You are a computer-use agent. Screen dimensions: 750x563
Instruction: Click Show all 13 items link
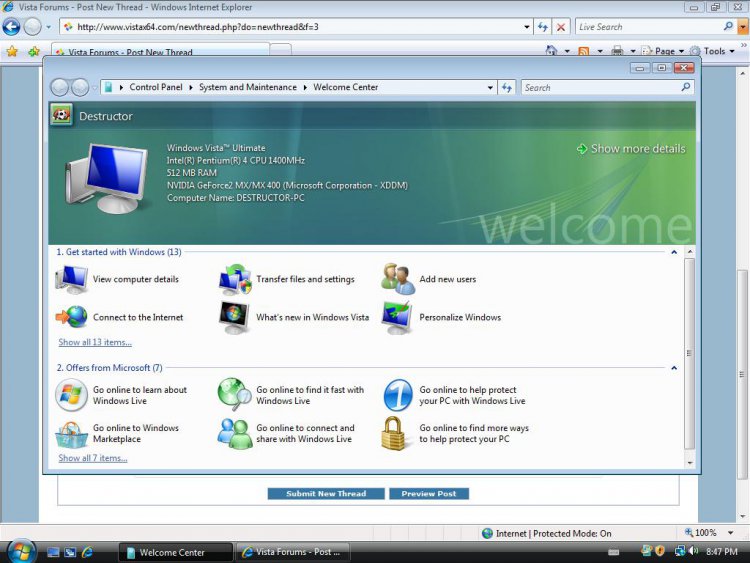pos(95,342)
